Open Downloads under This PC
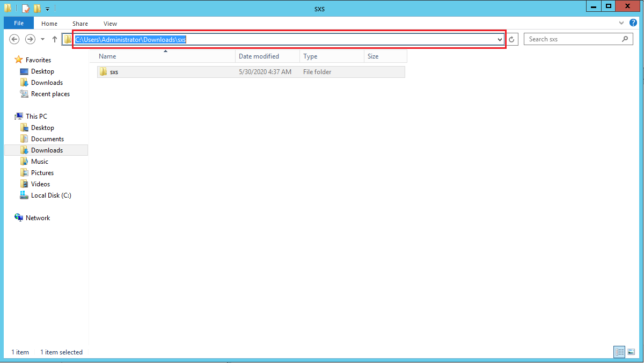Screen dimensions: 644x363 point(47,150)
